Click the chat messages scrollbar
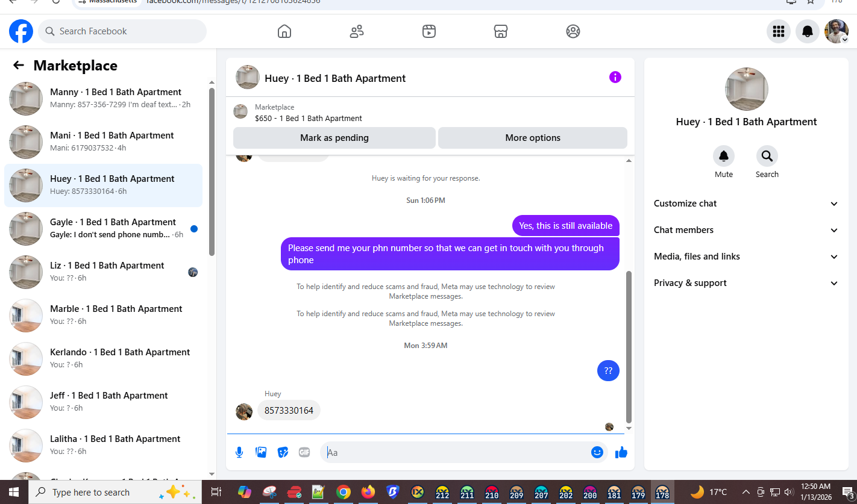Screen dimensions: 857x504 click(629, 347)
